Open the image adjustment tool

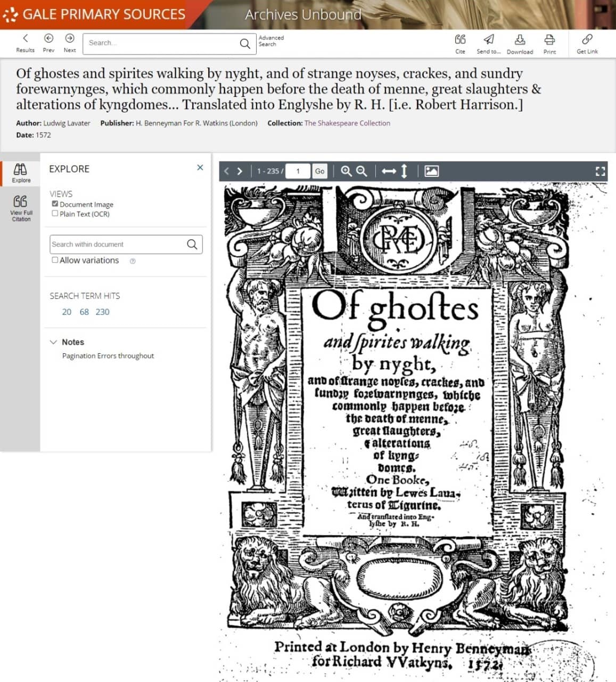coord(431,171)
